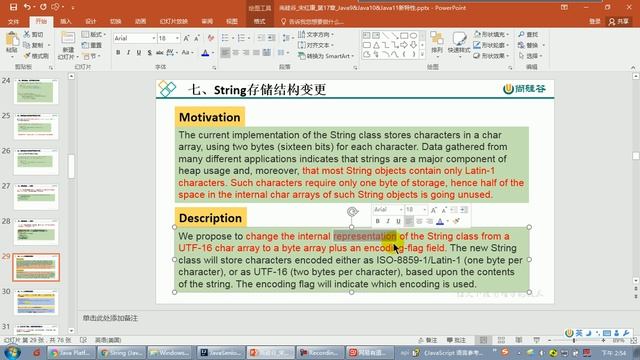Click the Tell me what you want search box
640x360 pixels.
313,22
